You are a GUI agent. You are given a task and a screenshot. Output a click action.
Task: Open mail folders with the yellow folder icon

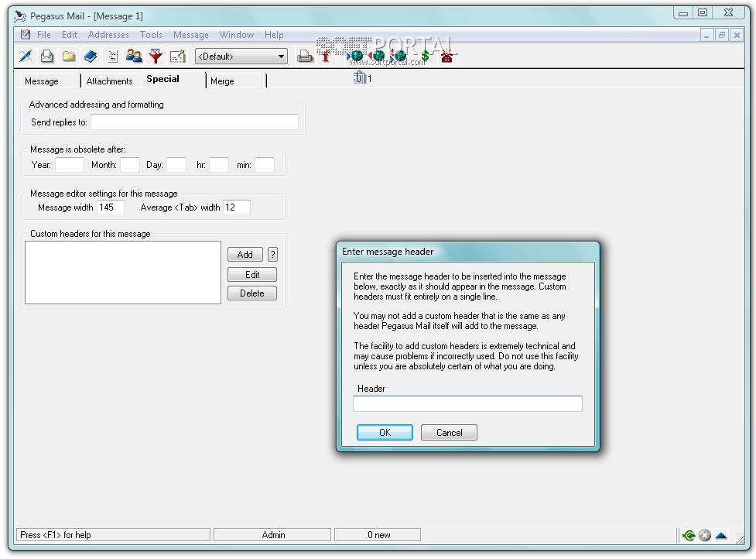[69, 56]
